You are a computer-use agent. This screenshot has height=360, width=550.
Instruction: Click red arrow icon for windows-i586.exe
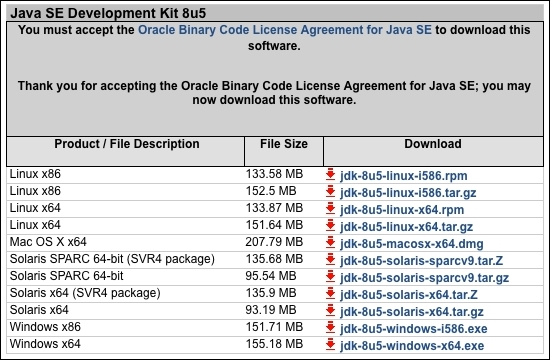(x=330, y=328)
